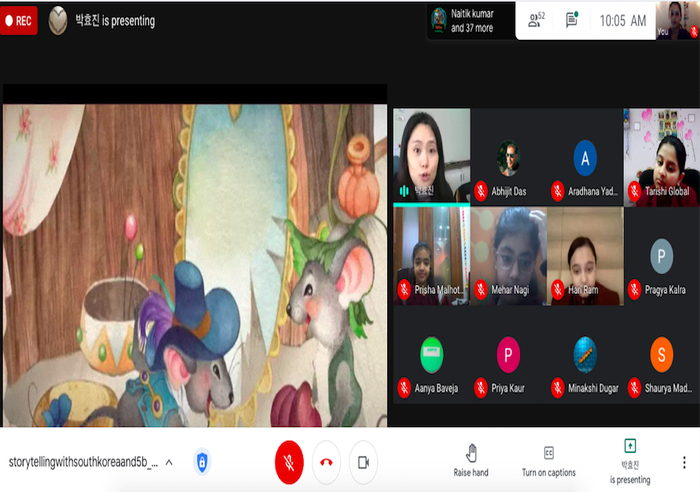Image resolution: width=700 pixels, height=492 pixels.
Task: Click the 10:05 AM clock text
Action: coord(623,21)
